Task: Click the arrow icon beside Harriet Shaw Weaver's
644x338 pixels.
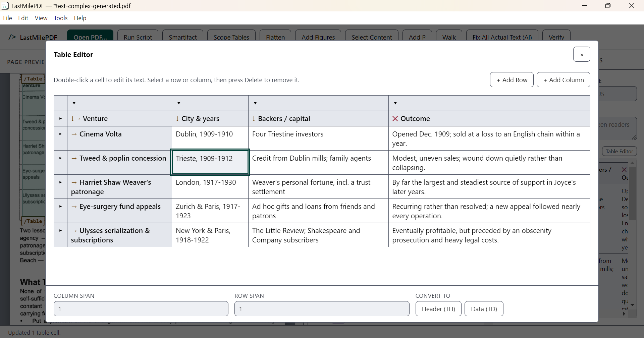Action: tap(74, 182)
